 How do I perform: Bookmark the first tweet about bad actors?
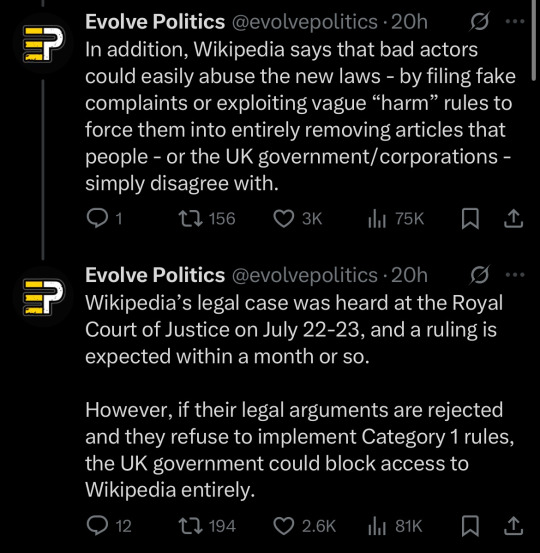tap(470, 218)
